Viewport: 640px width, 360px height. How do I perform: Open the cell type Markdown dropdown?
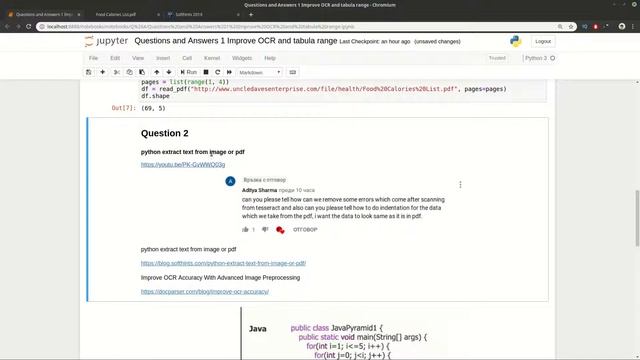[x=260, y=72]
